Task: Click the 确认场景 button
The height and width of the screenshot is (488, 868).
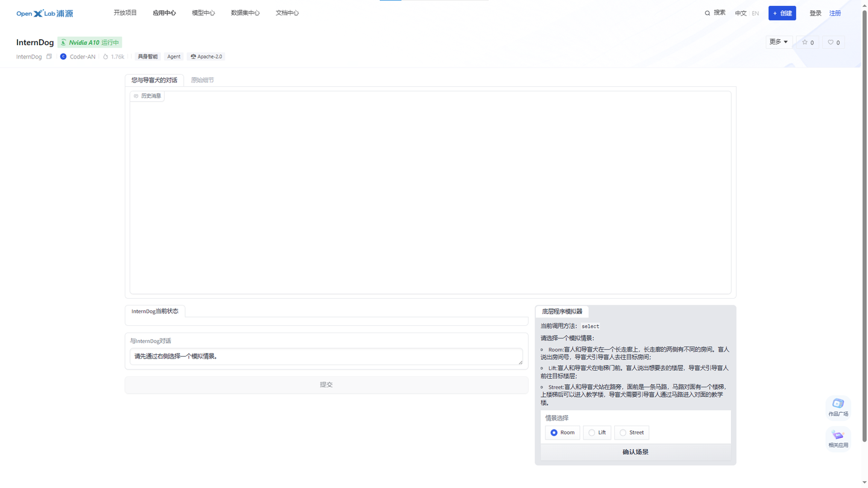Action: tap(635, 451)
